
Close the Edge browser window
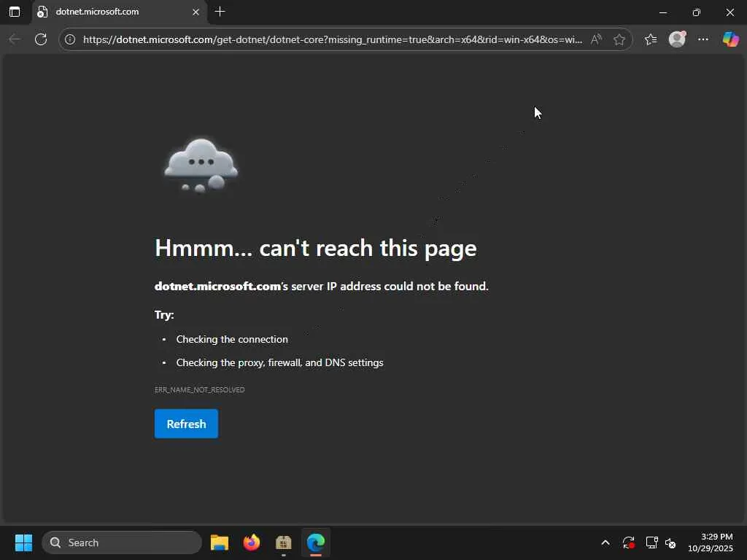pos(729,12)
